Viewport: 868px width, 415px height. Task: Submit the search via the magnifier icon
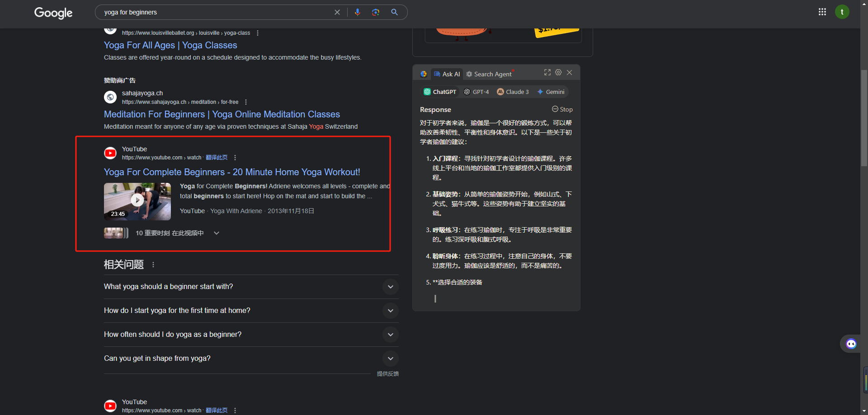[394, 12]
